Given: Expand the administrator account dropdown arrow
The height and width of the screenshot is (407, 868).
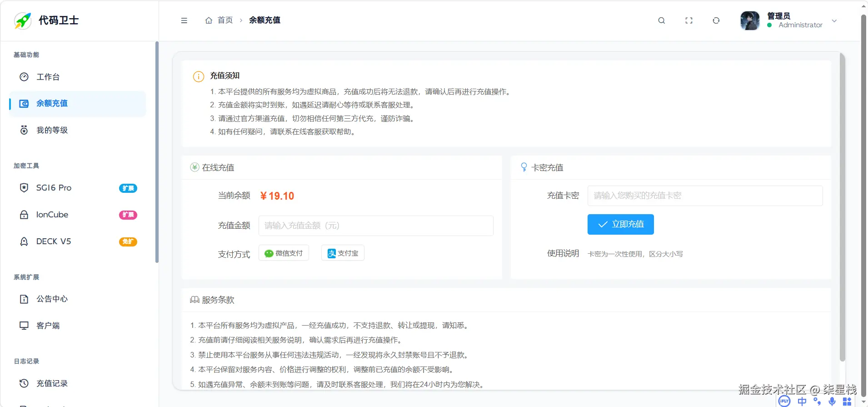Looking at the screenshot, I should pyautogui.click(x=834, y=21).
